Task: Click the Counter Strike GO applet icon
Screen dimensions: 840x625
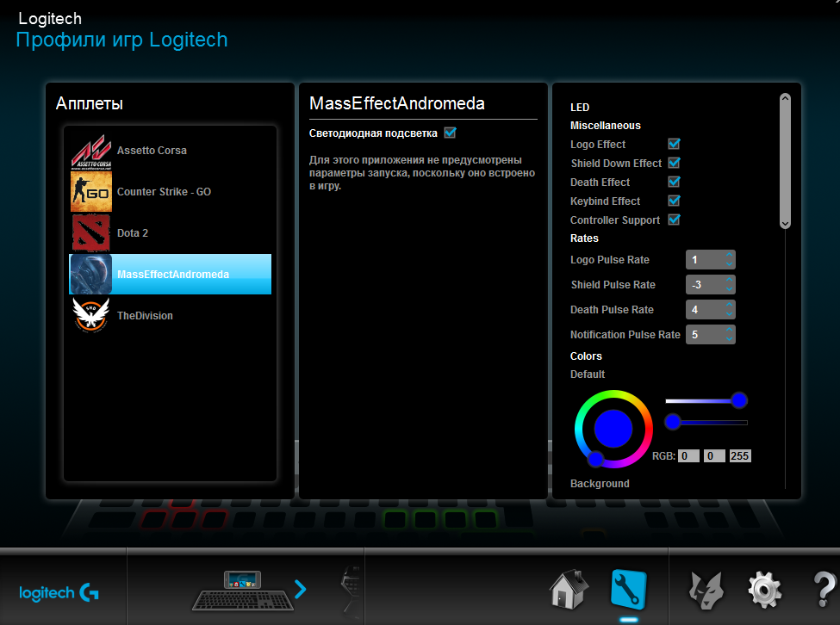Action: [91, 192]
